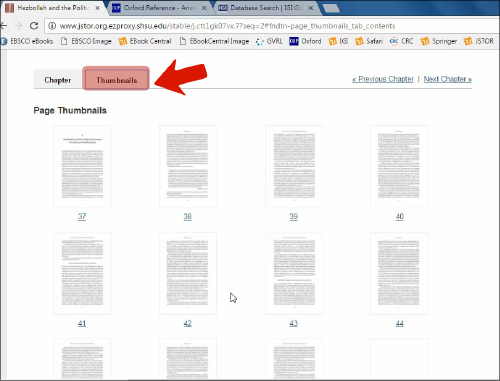The image size is (500, 381).
Task: Open page 41 thumbnail image
Action: tap(82, 273)
